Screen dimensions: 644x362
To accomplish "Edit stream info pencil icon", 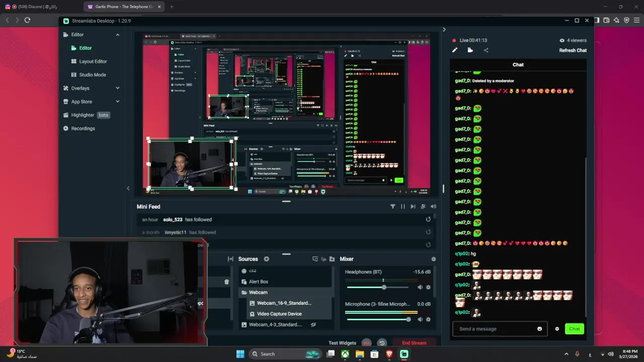I will tap(455, 50).
